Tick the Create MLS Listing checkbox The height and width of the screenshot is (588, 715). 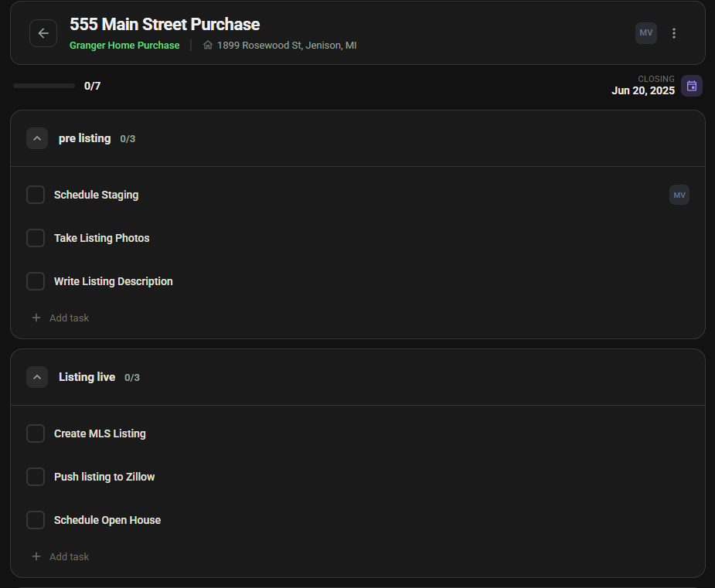[36, 433]
